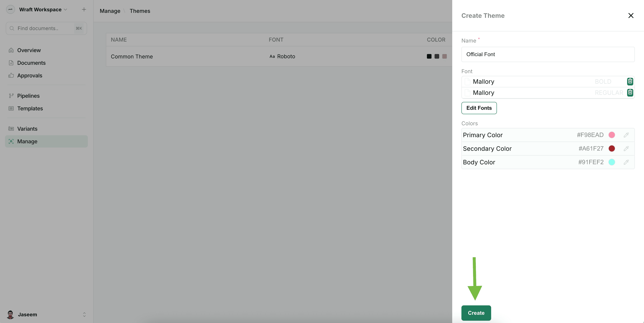Delete the Mallory BOLD font entry
Viewport: 644px width, 323px height.
[630, 81]
